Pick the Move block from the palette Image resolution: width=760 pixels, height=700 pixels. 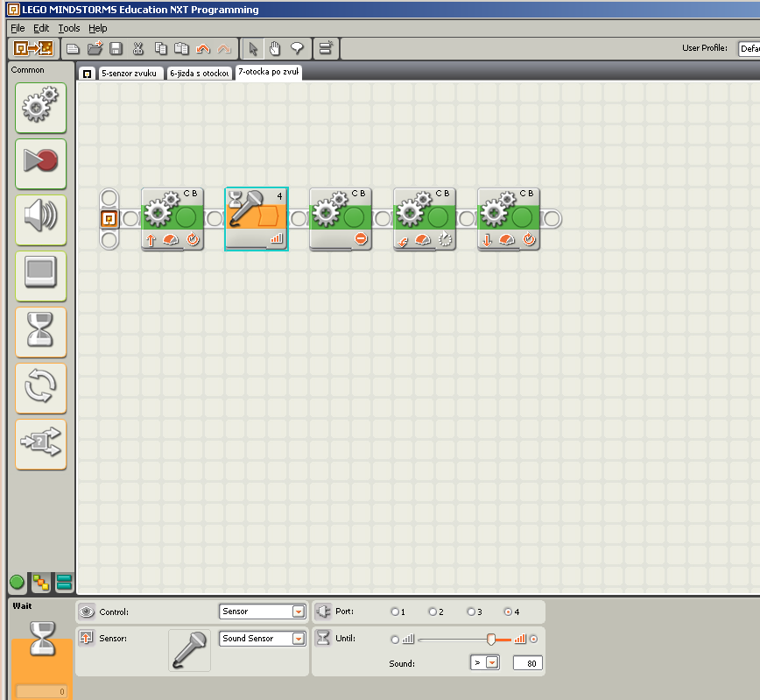click(x=40, y=108)
